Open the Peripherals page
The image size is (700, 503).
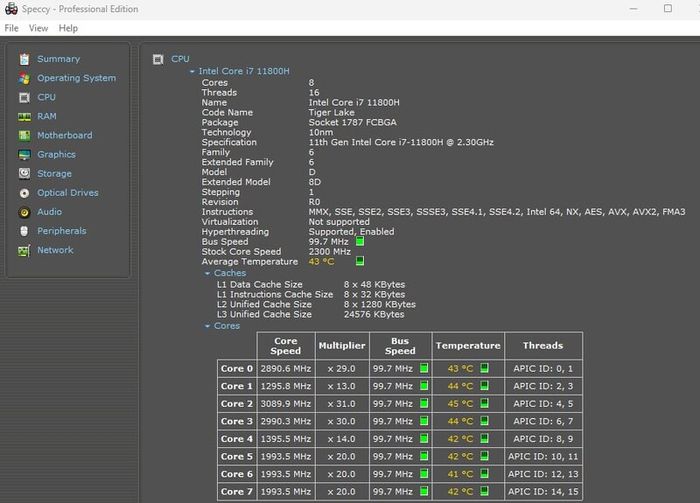point(62,231)
